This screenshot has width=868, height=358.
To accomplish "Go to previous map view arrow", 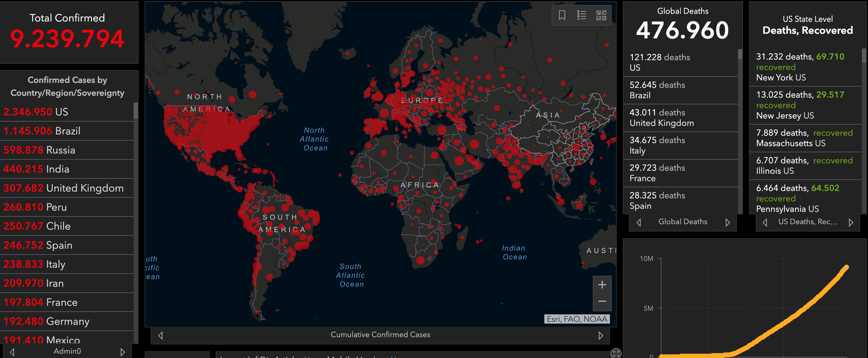I will coord(161,335).
